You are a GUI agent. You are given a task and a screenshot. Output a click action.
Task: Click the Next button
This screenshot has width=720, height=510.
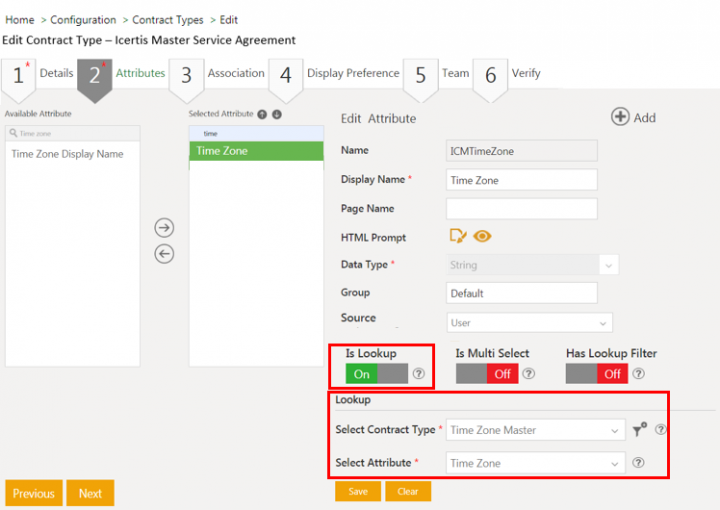(x=90, y=493)
